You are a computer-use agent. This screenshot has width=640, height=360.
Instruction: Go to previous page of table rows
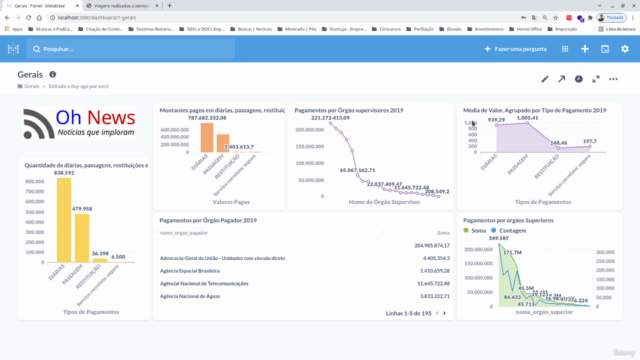point(437,313)
